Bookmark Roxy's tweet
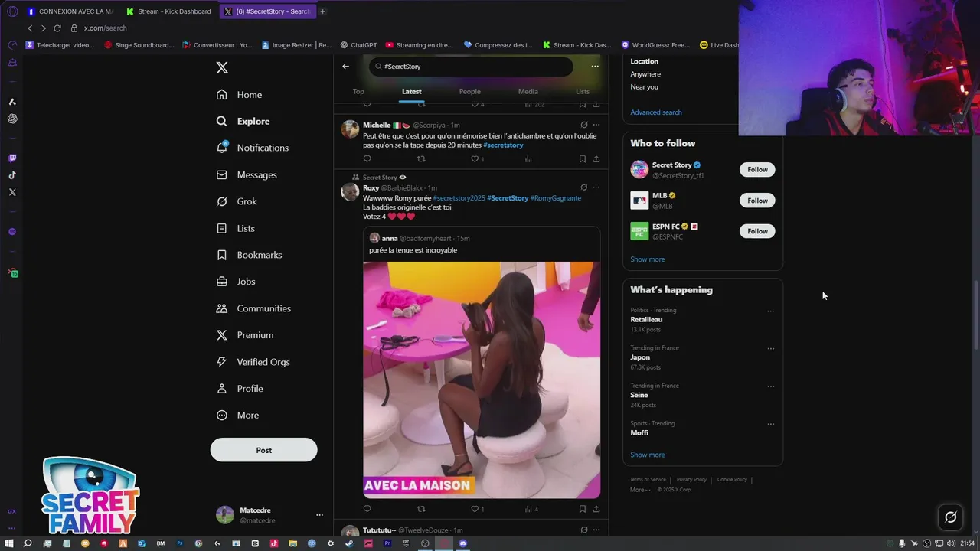 coord(583,509)
